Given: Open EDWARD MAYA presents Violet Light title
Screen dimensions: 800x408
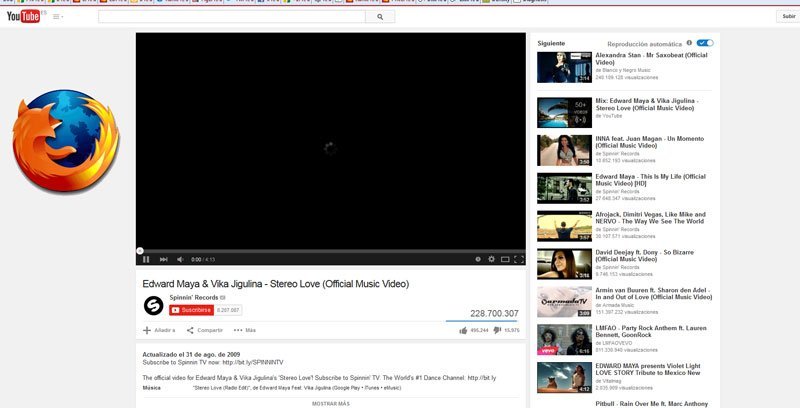Looking at the screenshot, I should (x=648, y=369).
